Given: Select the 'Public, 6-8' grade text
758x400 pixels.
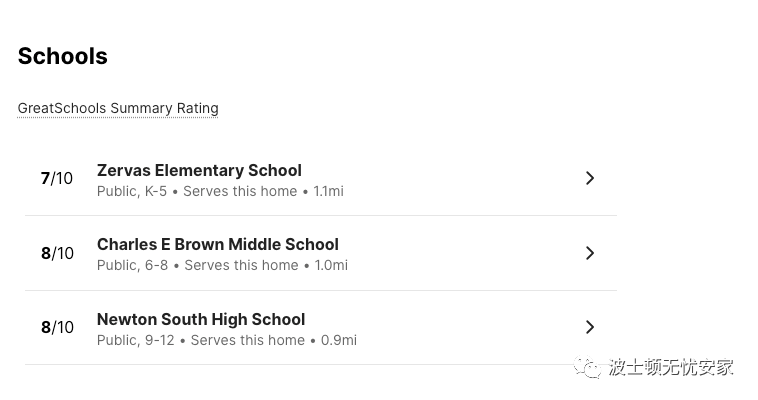Looking at the screenshot, I should coord(132,266).
